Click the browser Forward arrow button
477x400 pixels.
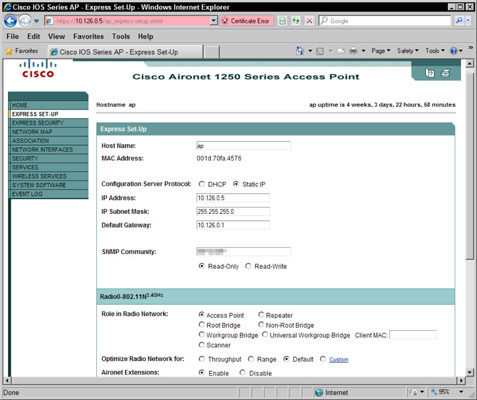click(x=25, y=21)
